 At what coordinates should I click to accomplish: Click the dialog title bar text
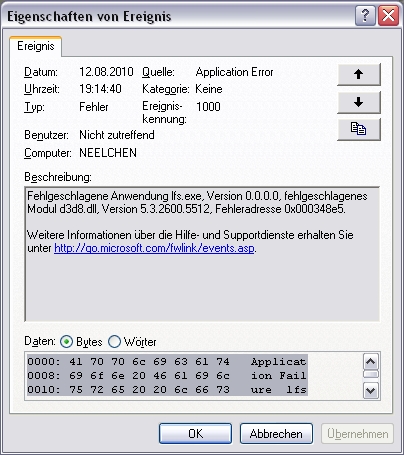pos(89,16)
